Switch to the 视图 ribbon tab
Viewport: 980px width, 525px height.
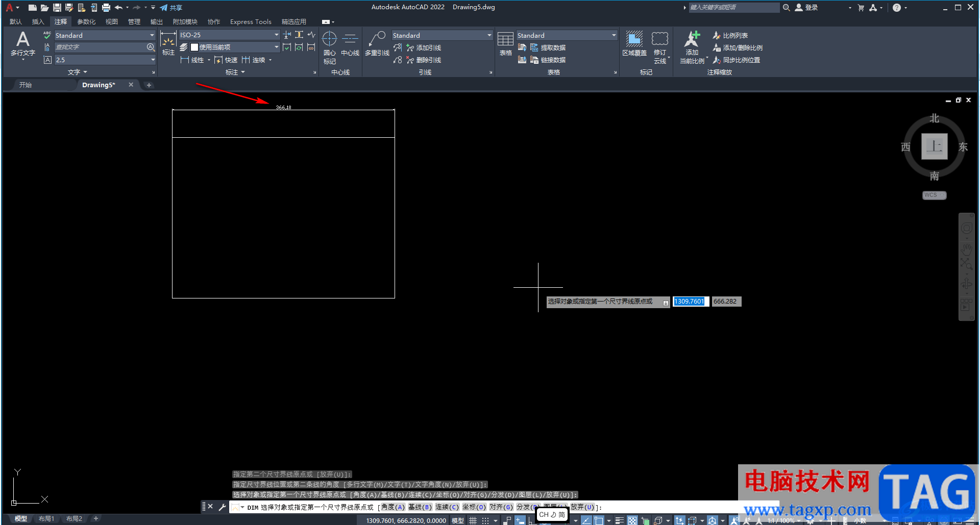click(112, 21)
